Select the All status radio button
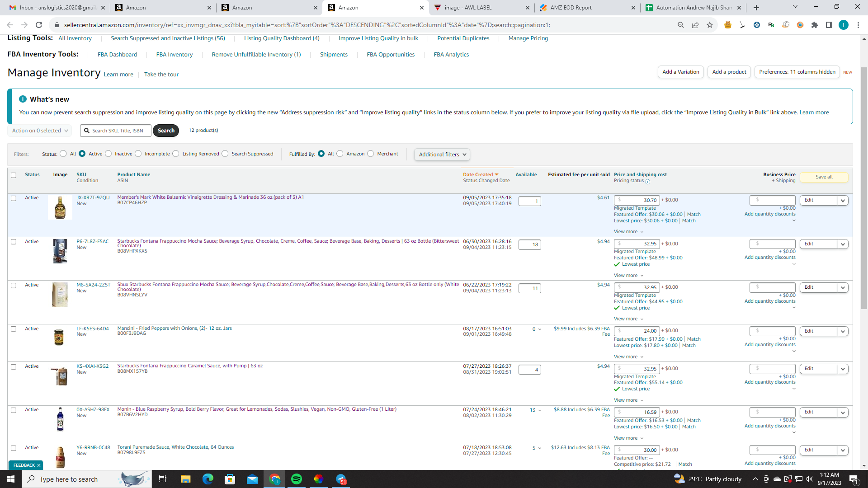Screen dimensions: 868x488 [x=63, y=154]
